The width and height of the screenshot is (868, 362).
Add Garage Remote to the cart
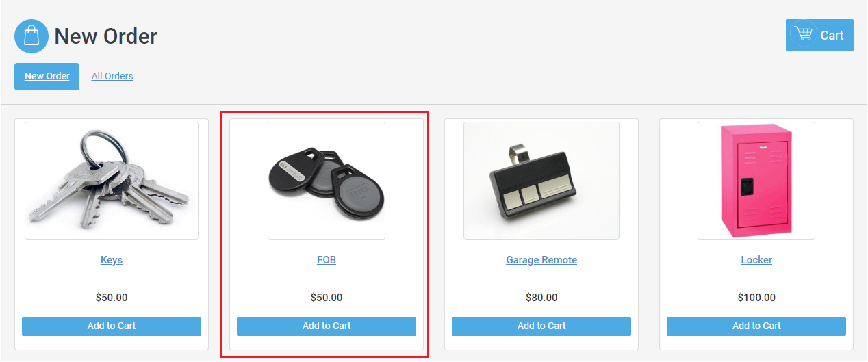point(541,326)
